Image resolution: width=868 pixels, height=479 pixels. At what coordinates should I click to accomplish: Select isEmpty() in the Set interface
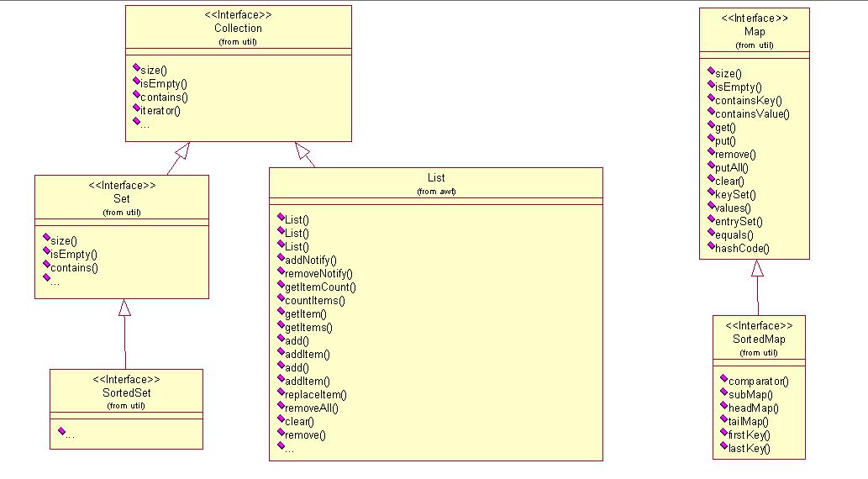click(x=74, y=255)
